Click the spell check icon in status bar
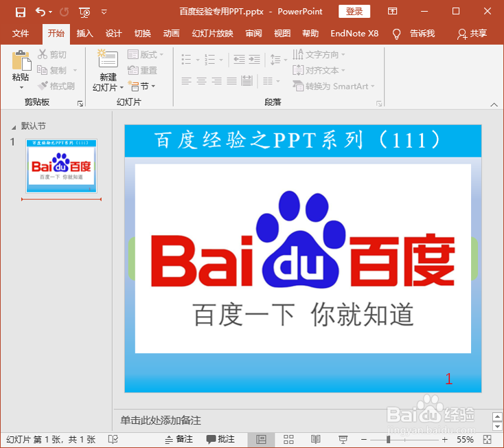Screen dimensions: 504x448 click(113, 439)
